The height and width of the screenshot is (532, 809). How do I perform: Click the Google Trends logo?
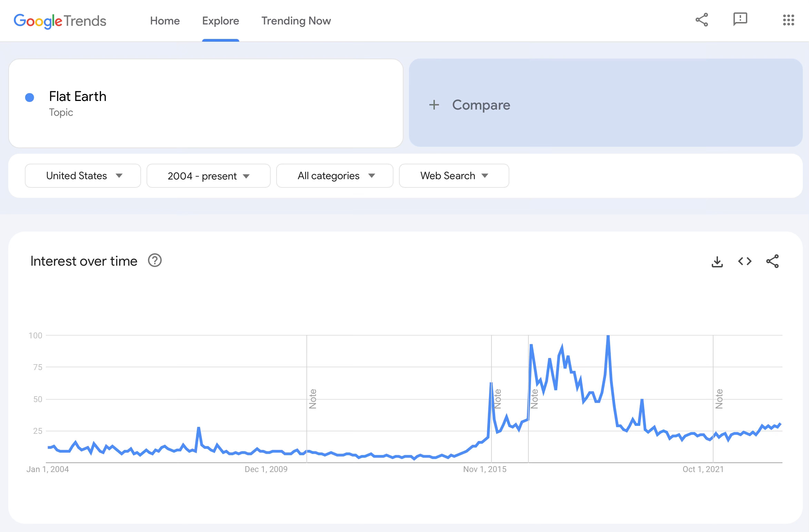click(x=60, y=21)
